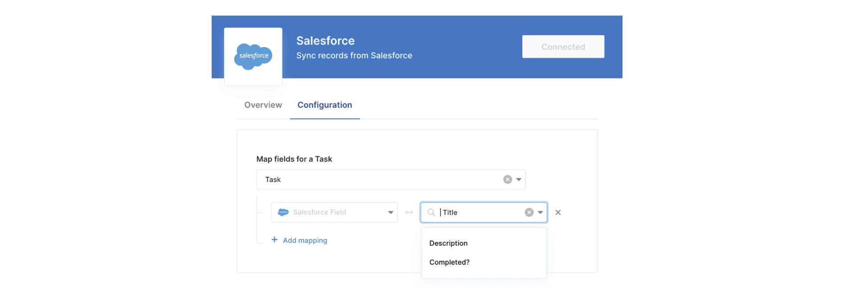Remove the mapping row with X
The image size is (868, 294).
coord(558,212)
